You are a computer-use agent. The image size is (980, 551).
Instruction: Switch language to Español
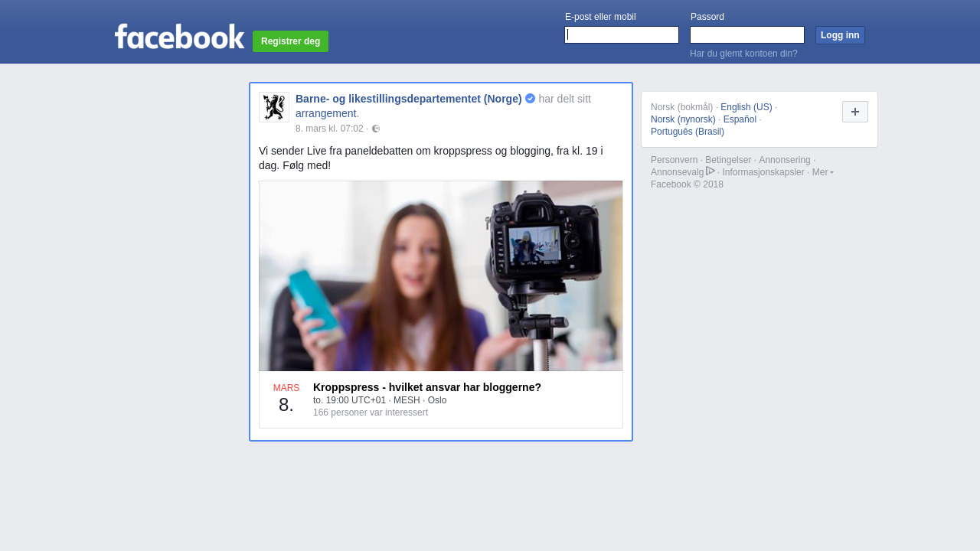click(x=740, y=119)
